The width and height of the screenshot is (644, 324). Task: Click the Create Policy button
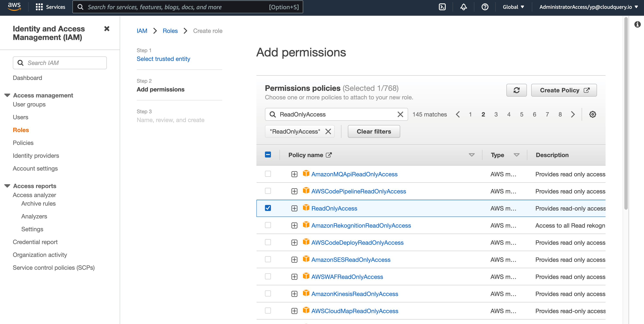tap(564, 90)
